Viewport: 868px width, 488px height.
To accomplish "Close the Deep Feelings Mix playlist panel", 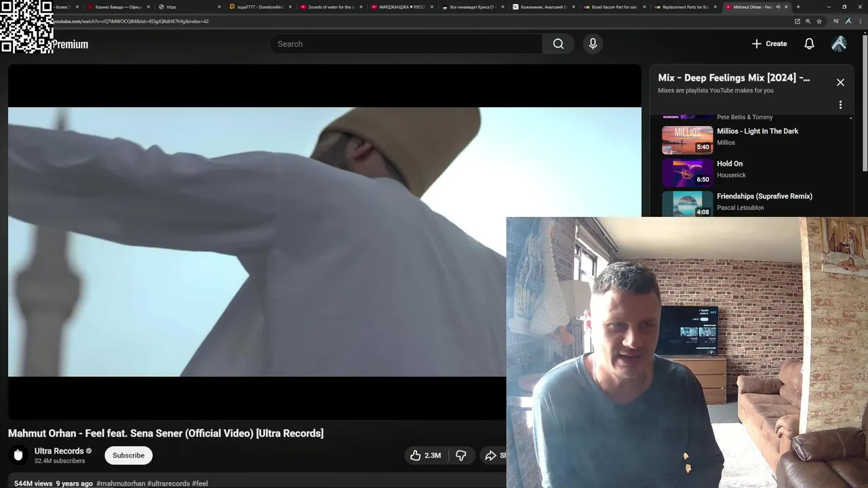I will coord(840,82).
